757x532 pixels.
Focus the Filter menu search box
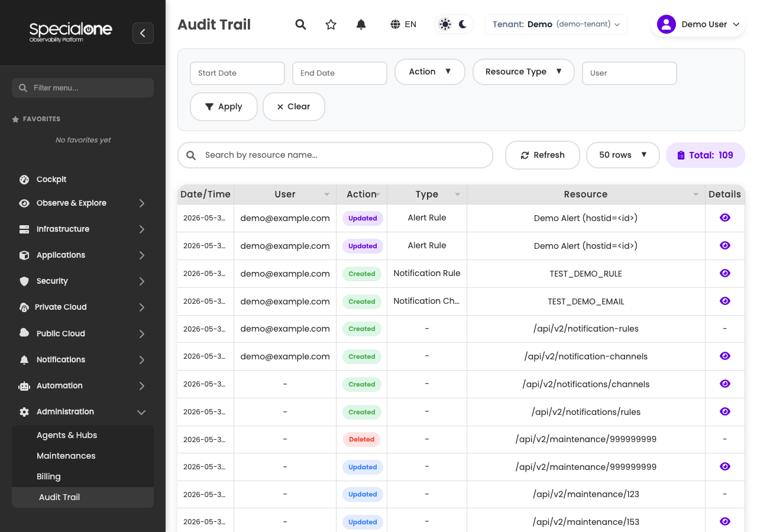[x=83, y=88]
